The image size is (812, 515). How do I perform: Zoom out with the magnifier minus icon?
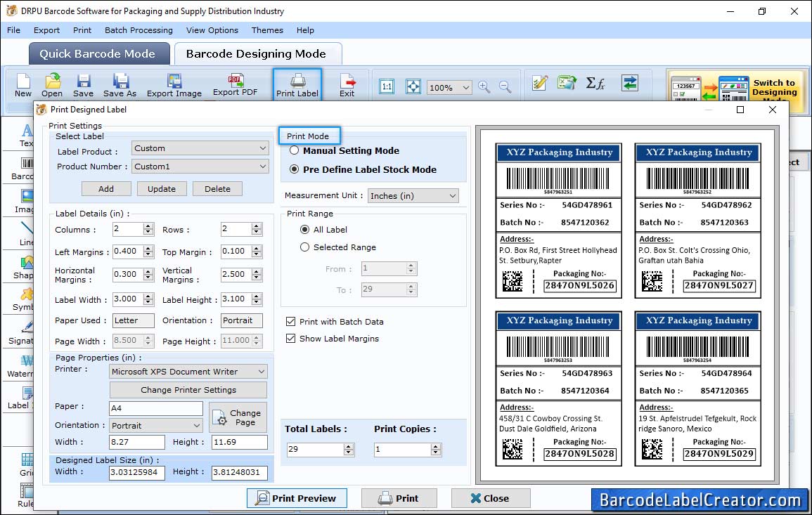point(505,86)
